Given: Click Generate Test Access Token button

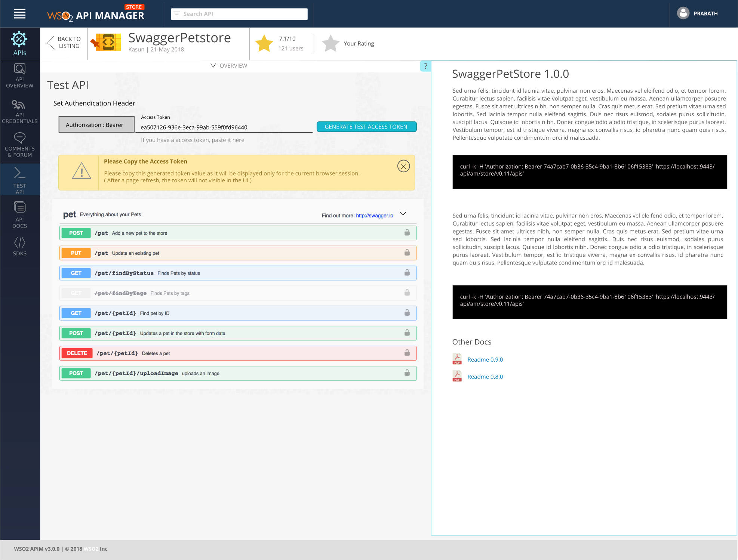Looking at the screenshot, I should coord(366,127).
